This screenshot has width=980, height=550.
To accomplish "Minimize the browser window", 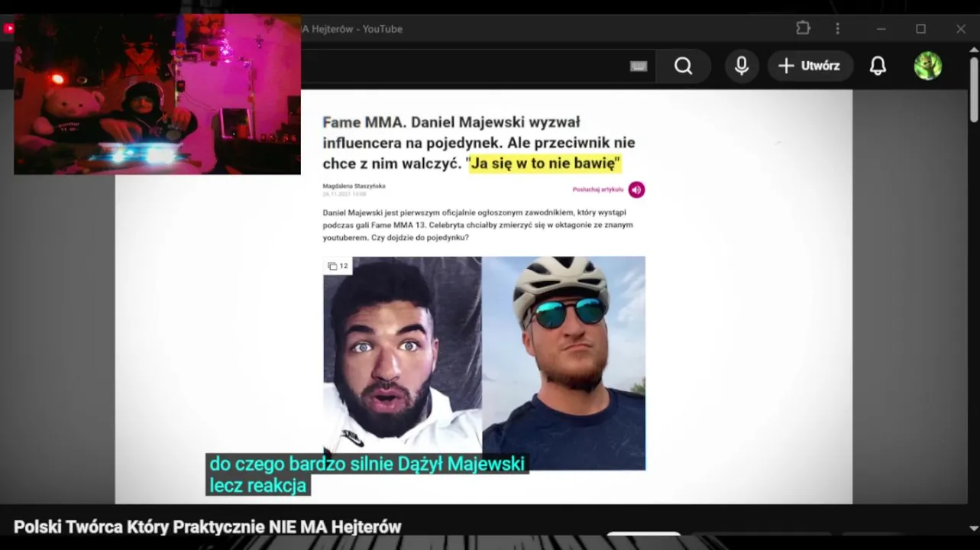I will pos(881,29).
